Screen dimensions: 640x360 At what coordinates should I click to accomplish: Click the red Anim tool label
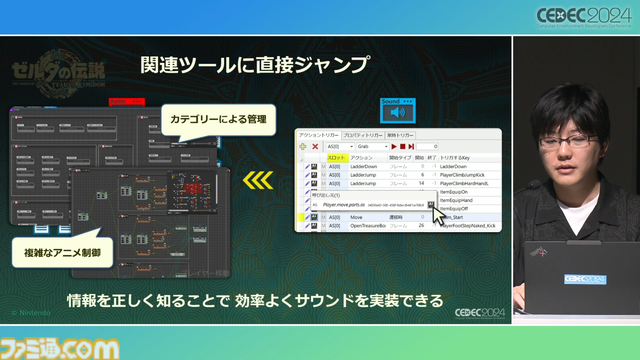[127, 102]
